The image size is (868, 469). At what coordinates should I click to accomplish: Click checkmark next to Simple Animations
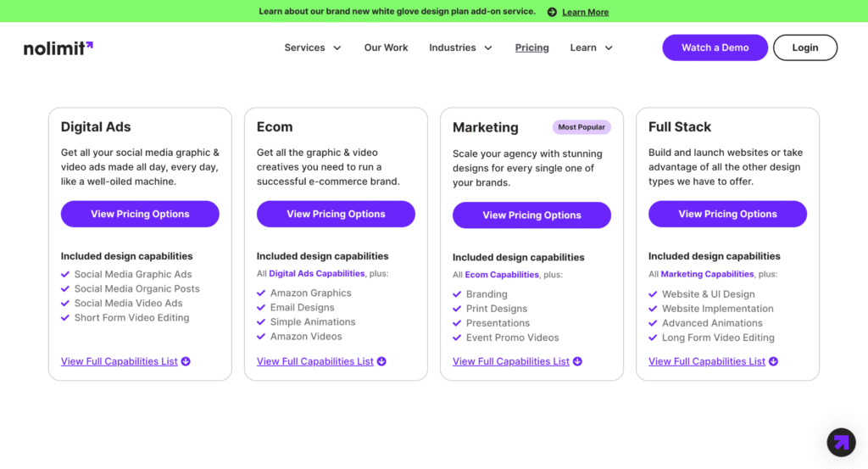261,321
